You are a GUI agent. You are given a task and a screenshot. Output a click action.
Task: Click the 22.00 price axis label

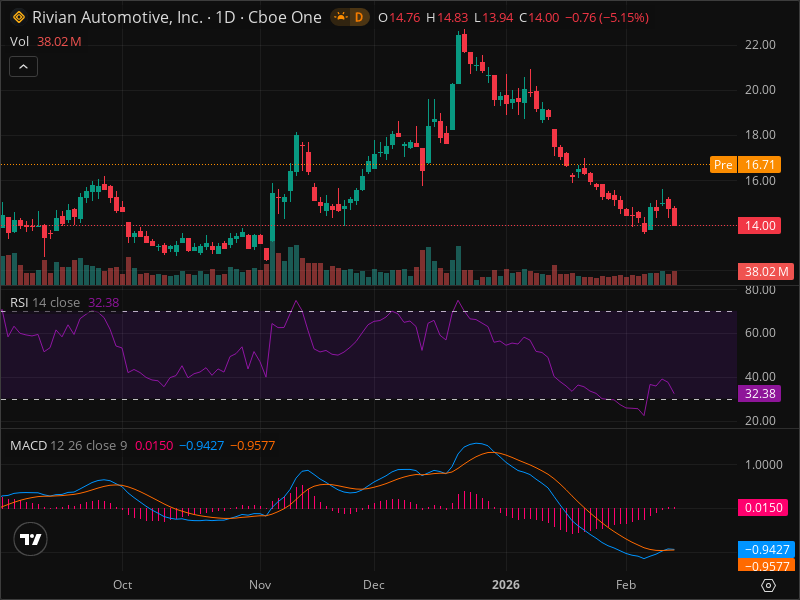pyautogui.click(x=760, y=45)
